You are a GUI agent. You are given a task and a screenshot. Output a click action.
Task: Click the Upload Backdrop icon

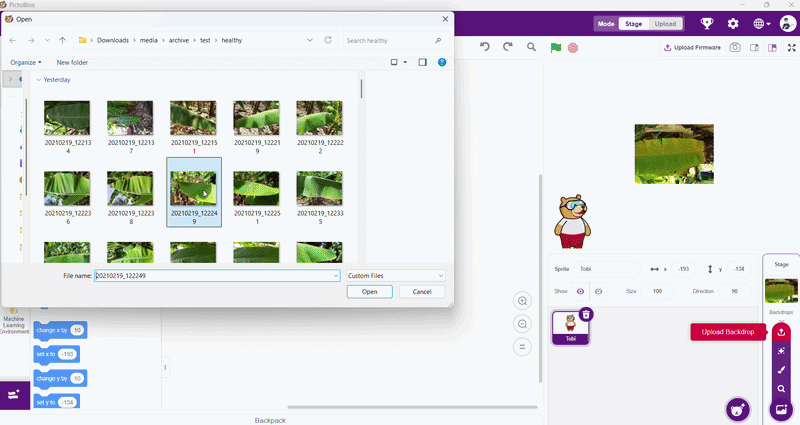click(x=781, y=332)
